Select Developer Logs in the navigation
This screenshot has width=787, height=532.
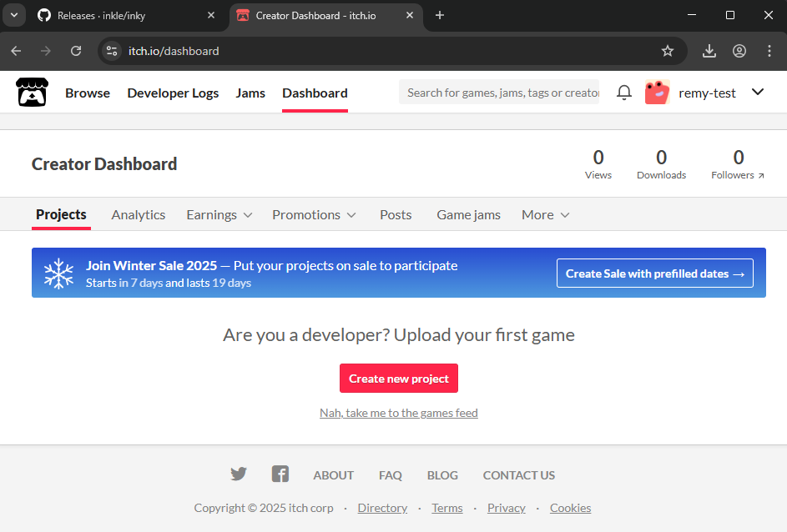(173, 93)
